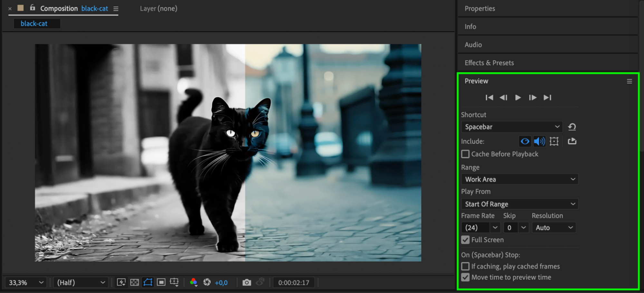Screen dimensions: 644x293
Task: Click the black-cat composition breadcrumb
Action: coord(34,24)
